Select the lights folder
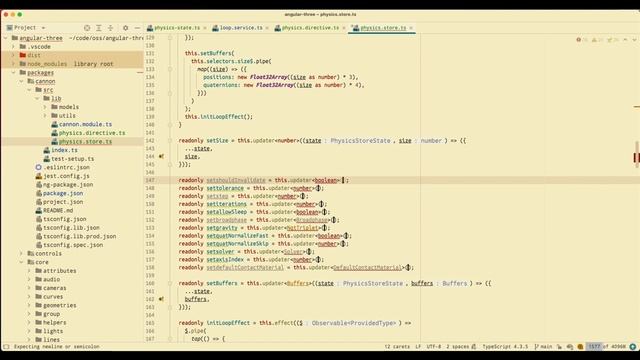The width and height of the screenshot is (640, 360). 53,331
